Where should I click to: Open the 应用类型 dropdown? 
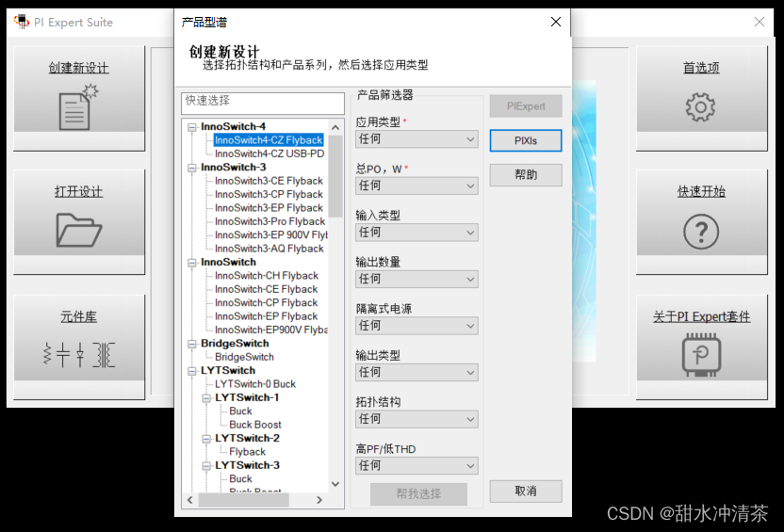pyautogui.click(x=416, y=139)
